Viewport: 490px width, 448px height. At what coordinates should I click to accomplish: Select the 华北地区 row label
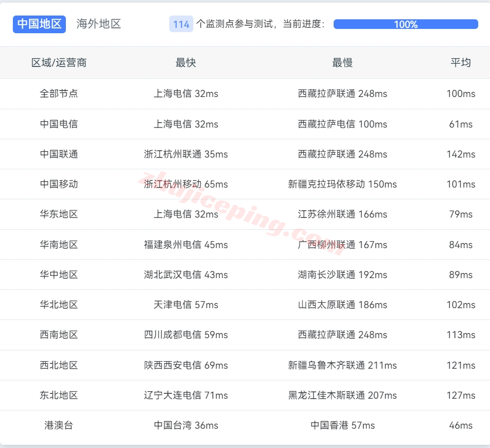[59, 305]
